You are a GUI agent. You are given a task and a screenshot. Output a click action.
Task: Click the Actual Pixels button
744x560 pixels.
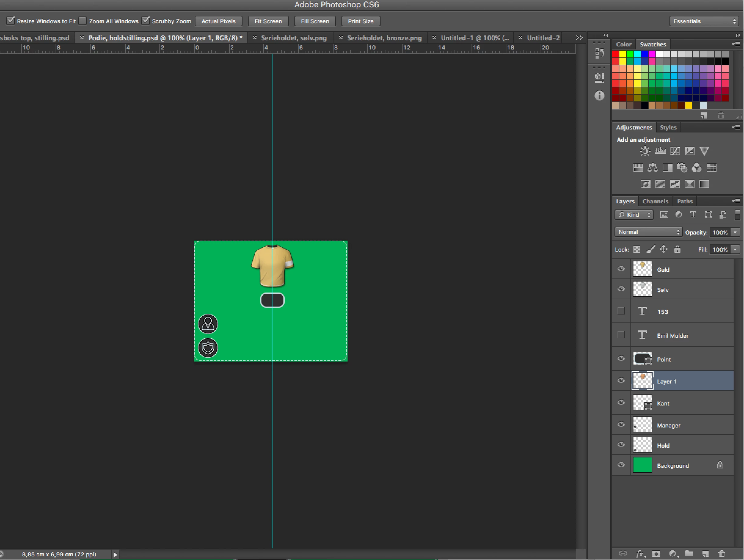(x=218, y=21)
